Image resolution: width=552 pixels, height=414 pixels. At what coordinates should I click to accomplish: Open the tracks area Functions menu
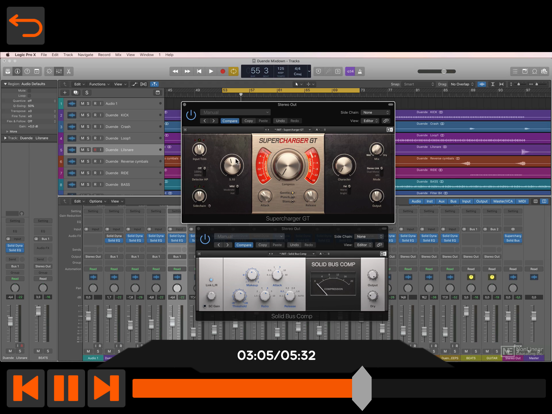click(99, 84)
